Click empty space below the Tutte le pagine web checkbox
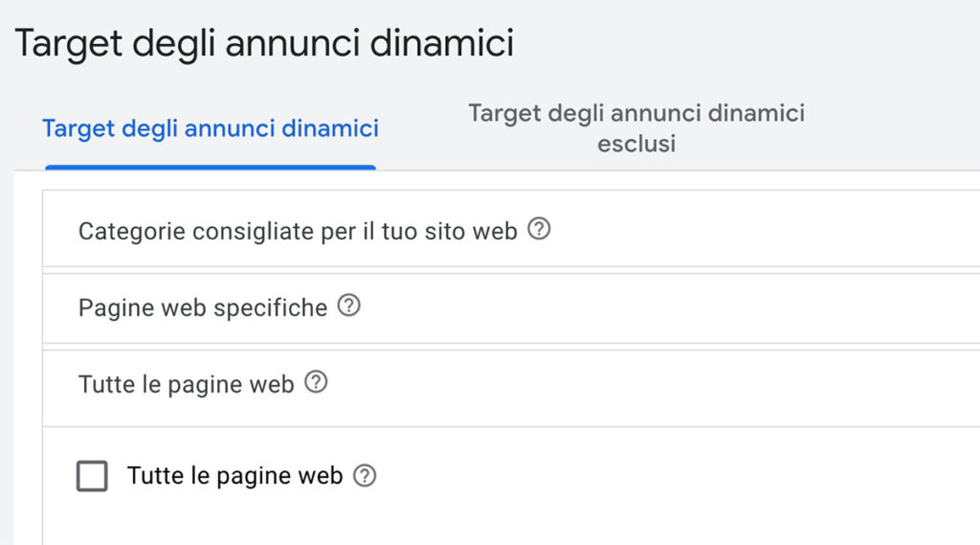This screenshot has height=545, width=980. pyautogui.click(x=287, y=522)
